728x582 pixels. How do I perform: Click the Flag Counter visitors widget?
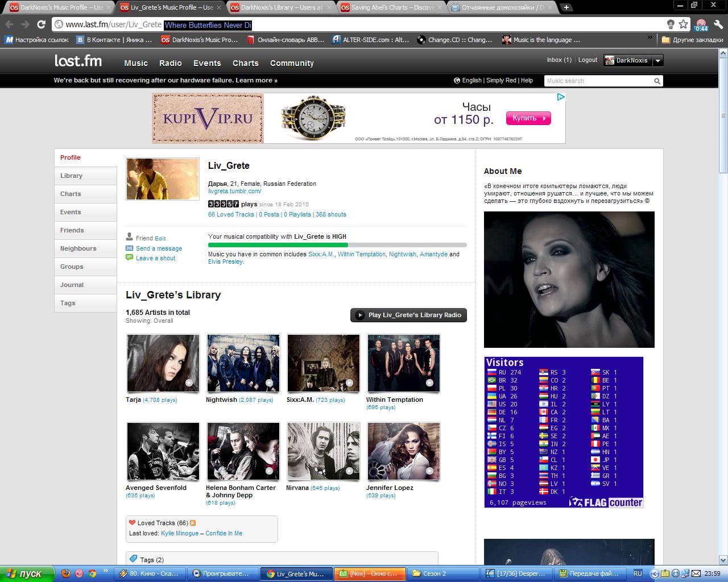(564, 432)
